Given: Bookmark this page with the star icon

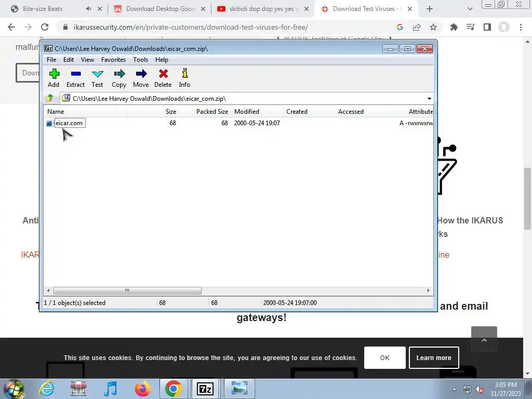Looking at the screenshot, I should (433, 27).
